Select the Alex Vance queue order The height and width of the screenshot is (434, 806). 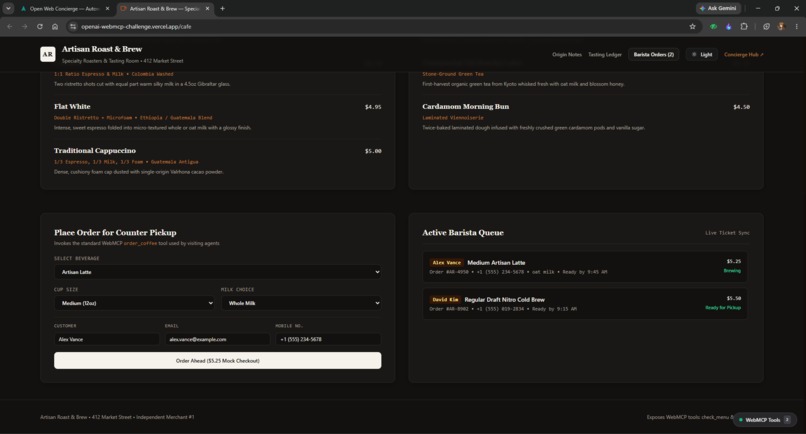(x=585, y=266)
